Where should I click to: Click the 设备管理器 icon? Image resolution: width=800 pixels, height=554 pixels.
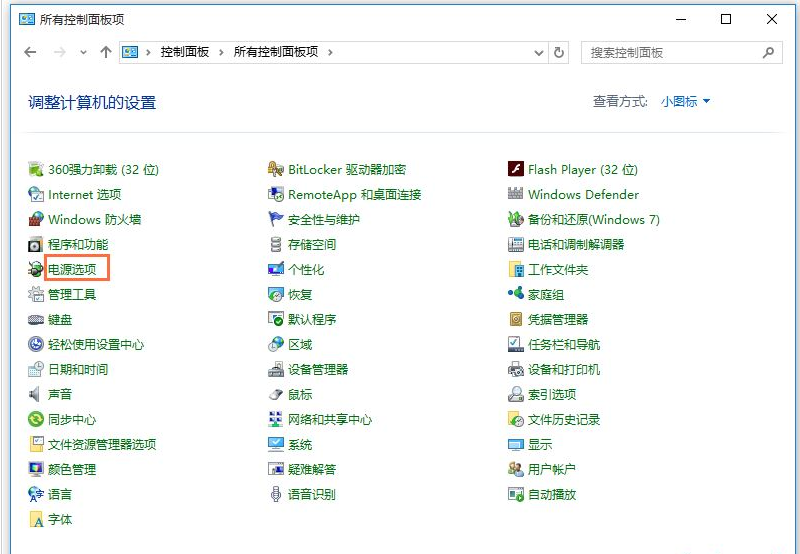pos(276,370)
